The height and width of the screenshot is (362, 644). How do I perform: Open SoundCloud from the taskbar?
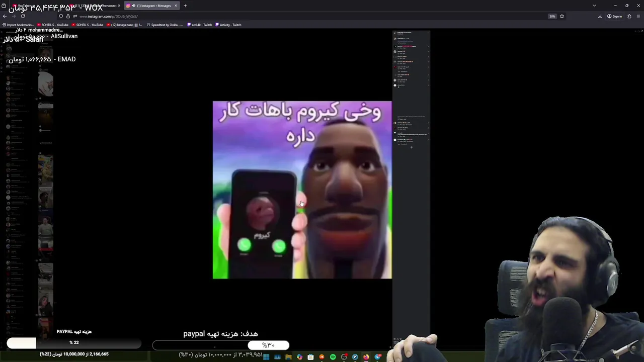point(321,357)
